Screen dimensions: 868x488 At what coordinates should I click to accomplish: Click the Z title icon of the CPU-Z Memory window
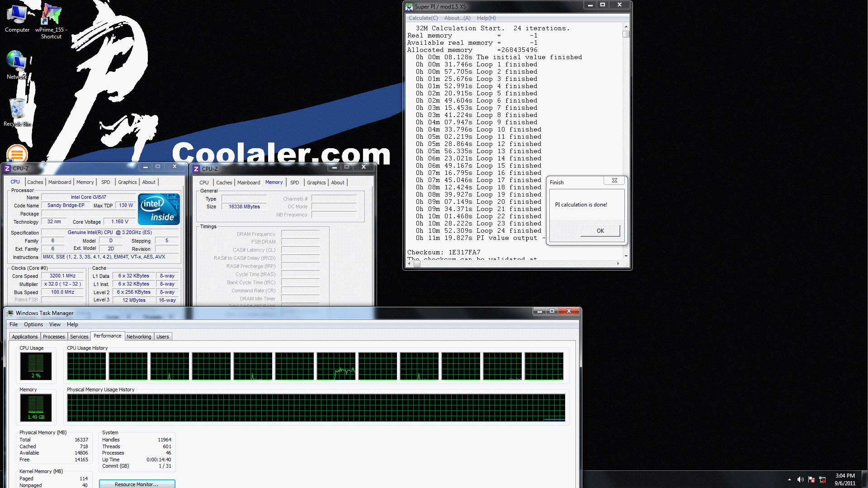click(196, 169)
